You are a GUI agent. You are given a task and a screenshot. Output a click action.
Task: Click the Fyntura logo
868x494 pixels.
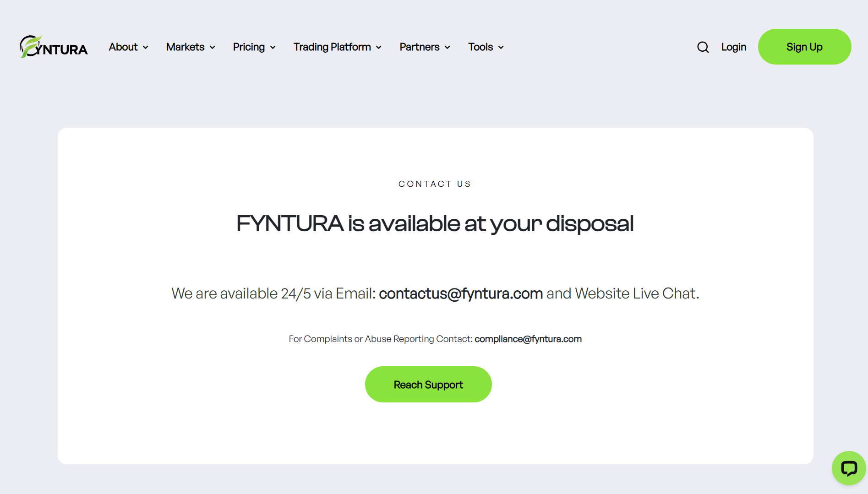point(54,47)
